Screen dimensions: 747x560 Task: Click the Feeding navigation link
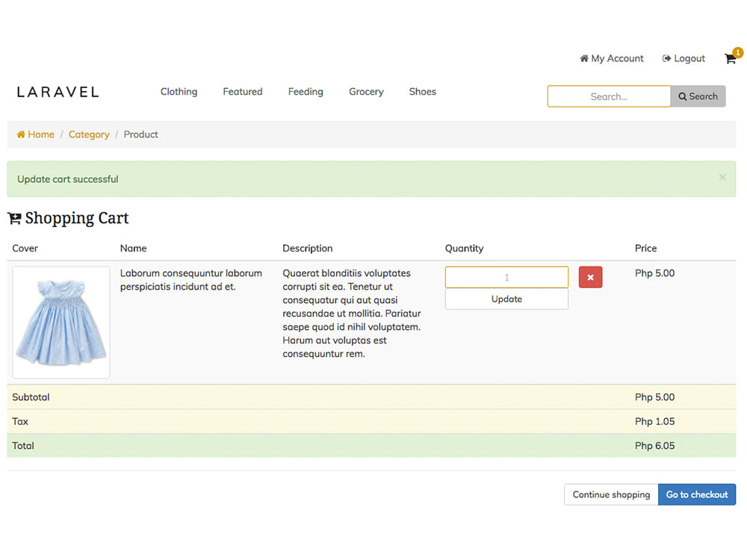(x=306, y=91)
